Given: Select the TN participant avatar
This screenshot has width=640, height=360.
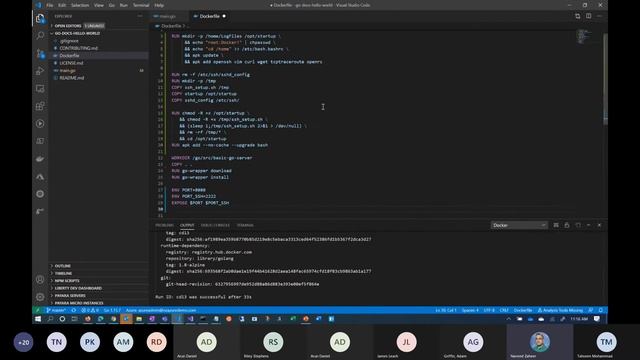Looking at the screenshot, I should tap(57, 342).
